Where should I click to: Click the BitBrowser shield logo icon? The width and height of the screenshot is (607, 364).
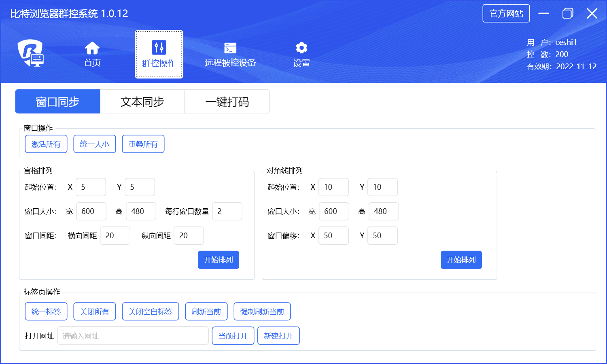pos(30,53)
